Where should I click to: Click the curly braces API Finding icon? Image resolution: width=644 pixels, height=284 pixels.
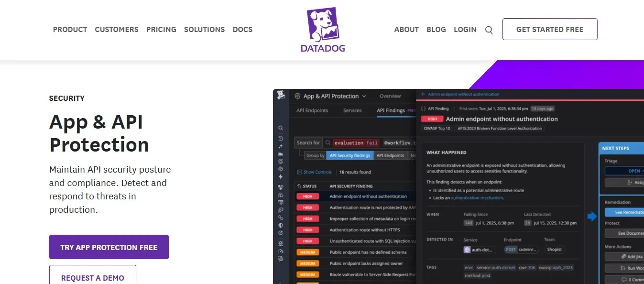coord(423,109)
